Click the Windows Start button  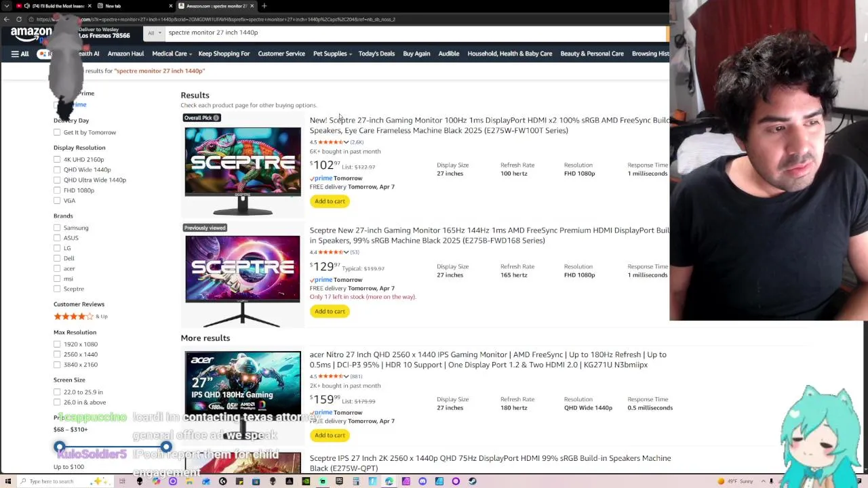(8, 481)
